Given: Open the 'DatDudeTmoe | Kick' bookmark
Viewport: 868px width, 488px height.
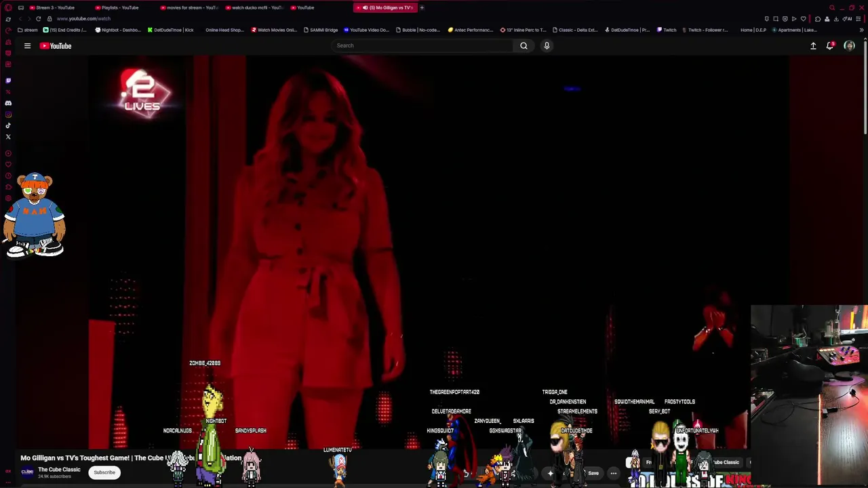Looking at the screenshot, I should [x=171, y=30].
